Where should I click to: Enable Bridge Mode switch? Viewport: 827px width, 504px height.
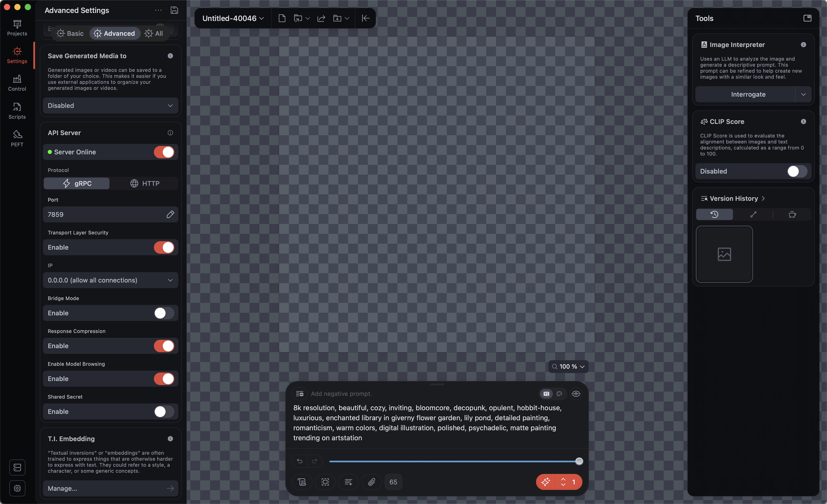point(164,313)
